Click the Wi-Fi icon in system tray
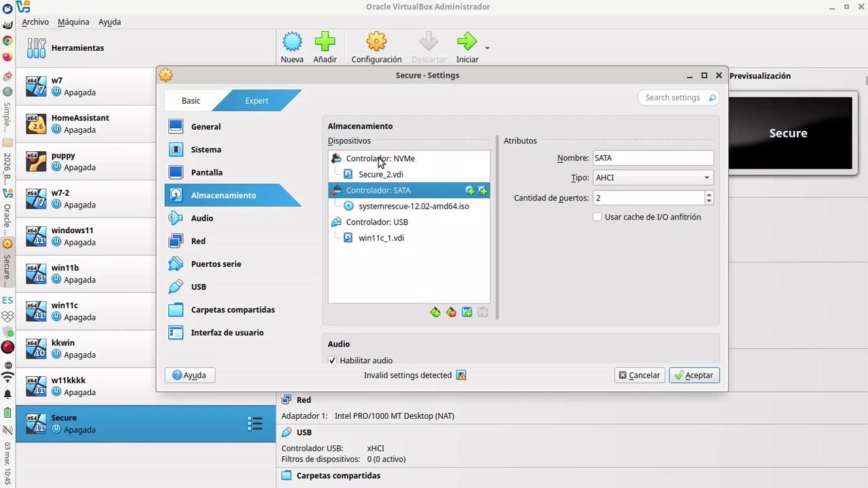868x488 pixels. [x=7, y=378]
